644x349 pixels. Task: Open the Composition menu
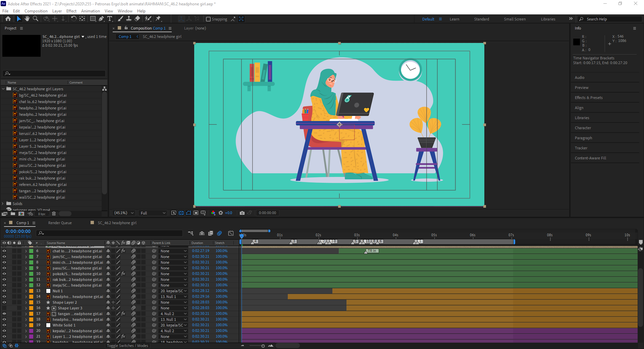click(36, 11)
